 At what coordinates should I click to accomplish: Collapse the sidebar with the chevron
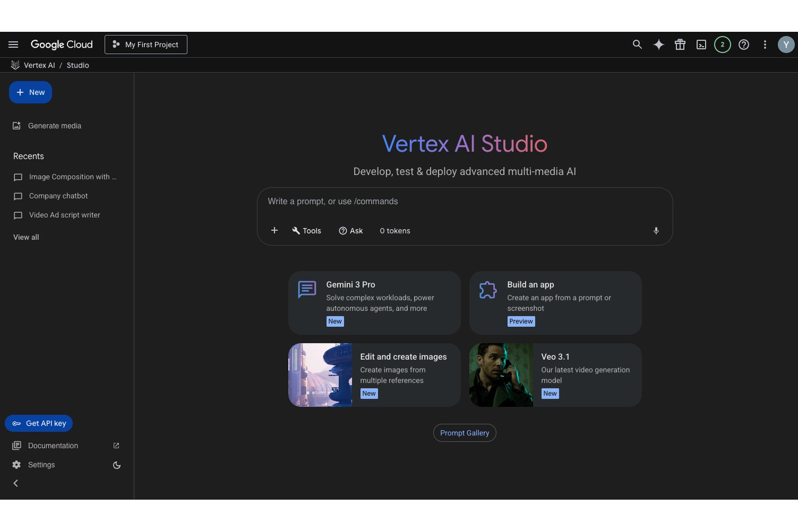(x=16, y=483)
